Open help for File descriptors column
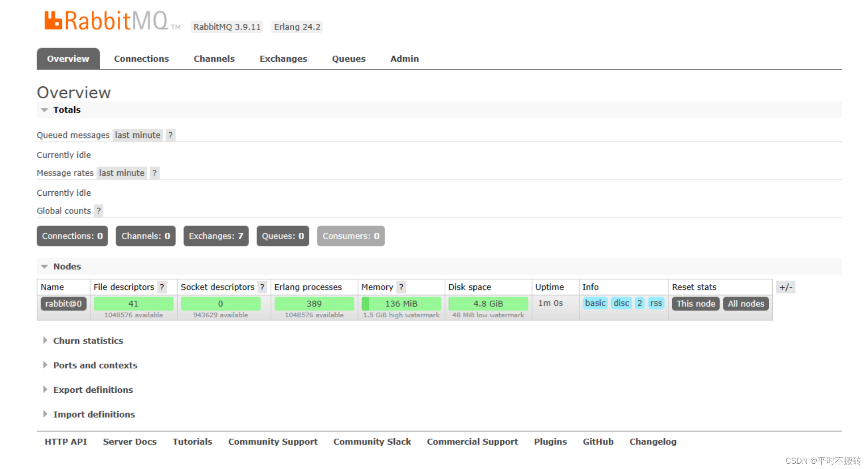Image resolution: width=868 pixels, height=469 pixels. (x=162, y=287)
